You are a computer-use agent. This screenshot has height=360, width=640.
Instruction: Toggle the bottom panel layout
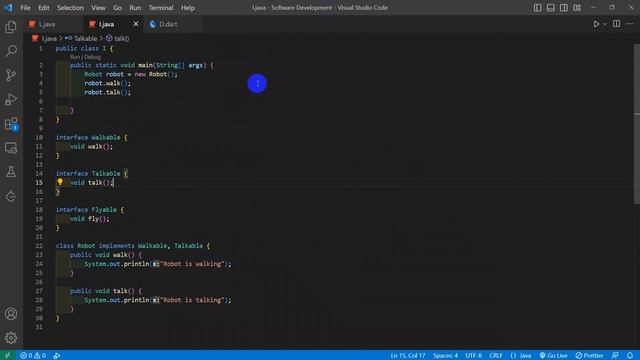(x=551, y=8)
